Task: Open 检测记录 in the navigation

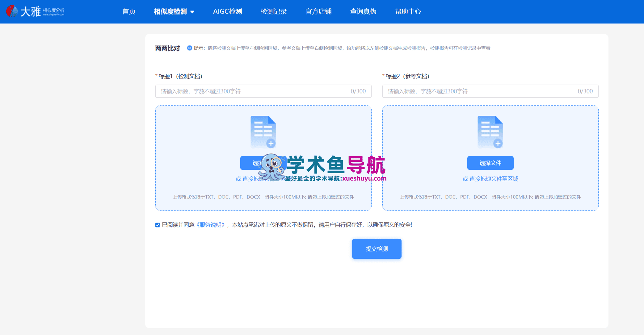Action: pos(274,11)
